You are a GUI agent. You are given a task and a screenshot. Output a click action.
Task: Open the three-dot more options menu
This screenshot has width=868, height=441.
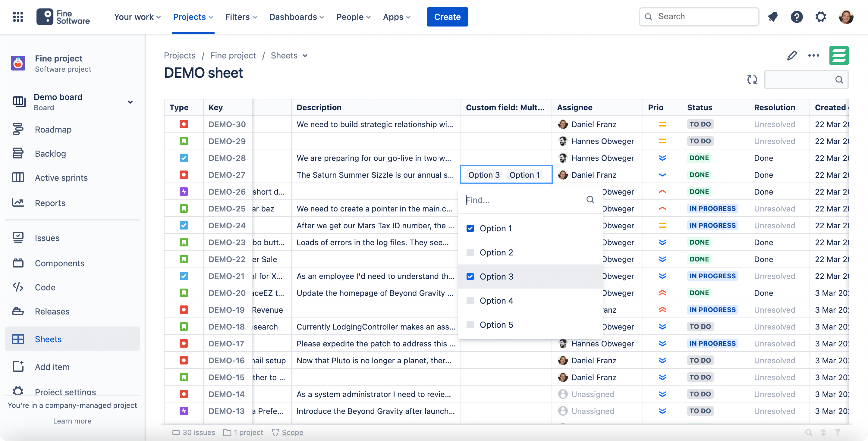(x=814, y=55)
